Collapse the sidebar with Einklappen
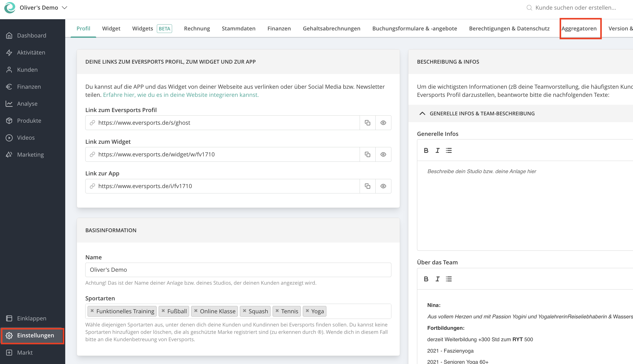Viewport: 633px width, 364px height. [x=32, y=318]
